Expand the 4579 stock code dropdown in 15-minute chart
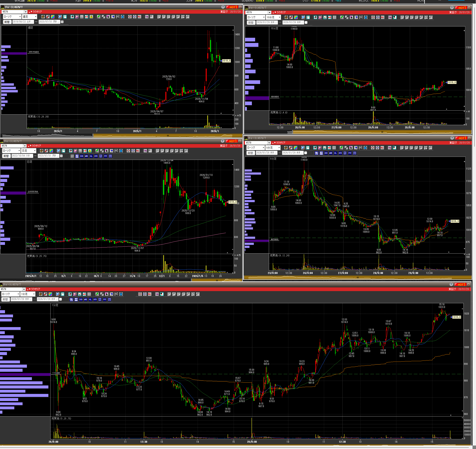The width and height of the screenshot is (476, 449). [270, 12]
